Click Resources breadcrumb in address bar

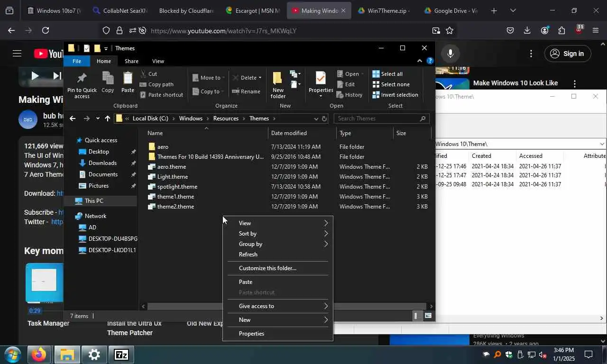[226, 118]
